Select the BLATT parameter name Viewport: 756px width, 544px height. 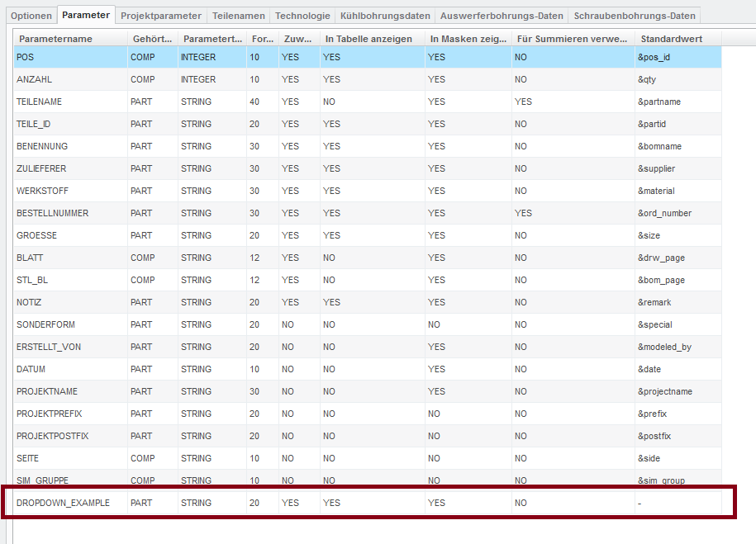(x=70, y=258)
